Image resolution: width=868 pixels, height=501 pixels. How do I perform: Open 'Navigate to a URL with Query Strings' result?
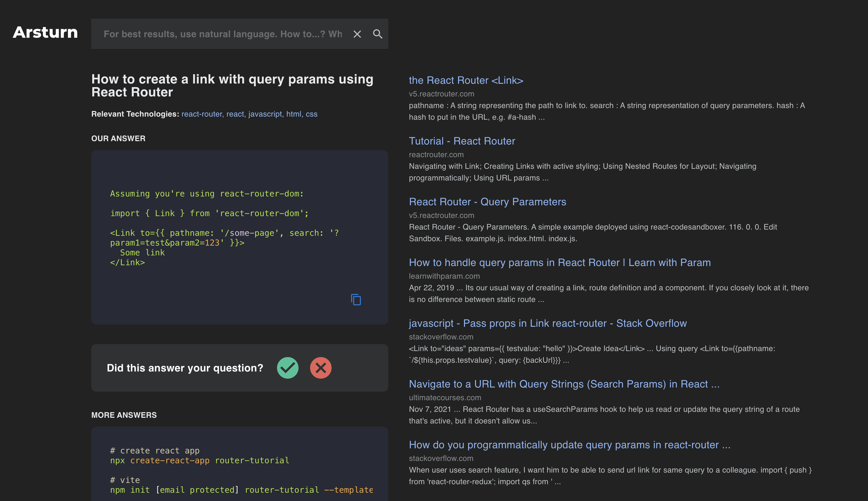[564, 384]
